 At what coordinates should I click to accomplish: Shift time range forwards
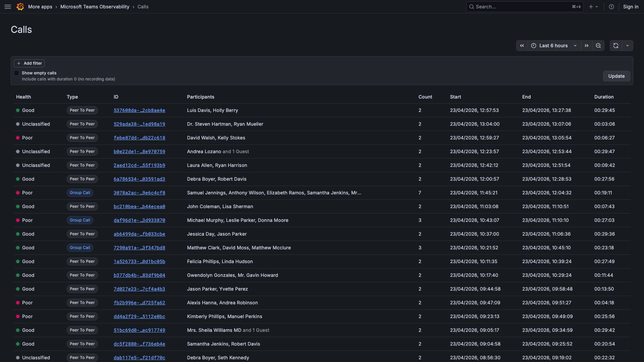tap(586, 46)
